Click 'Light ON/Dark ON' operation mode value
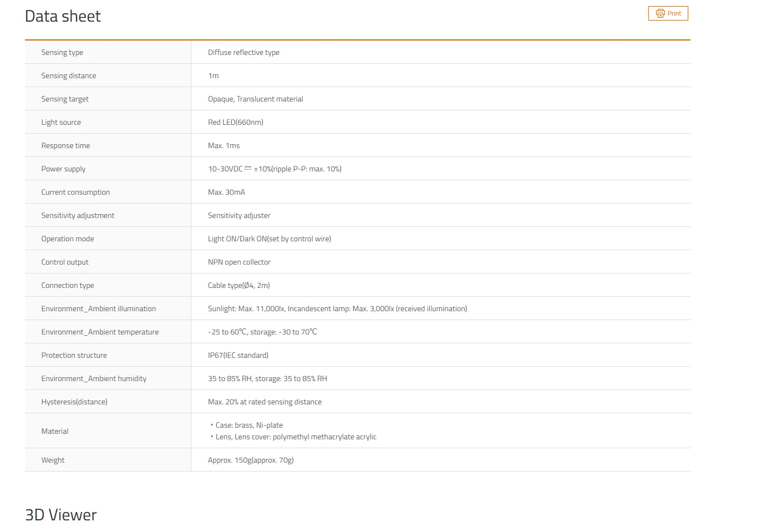 pos(270,239)
